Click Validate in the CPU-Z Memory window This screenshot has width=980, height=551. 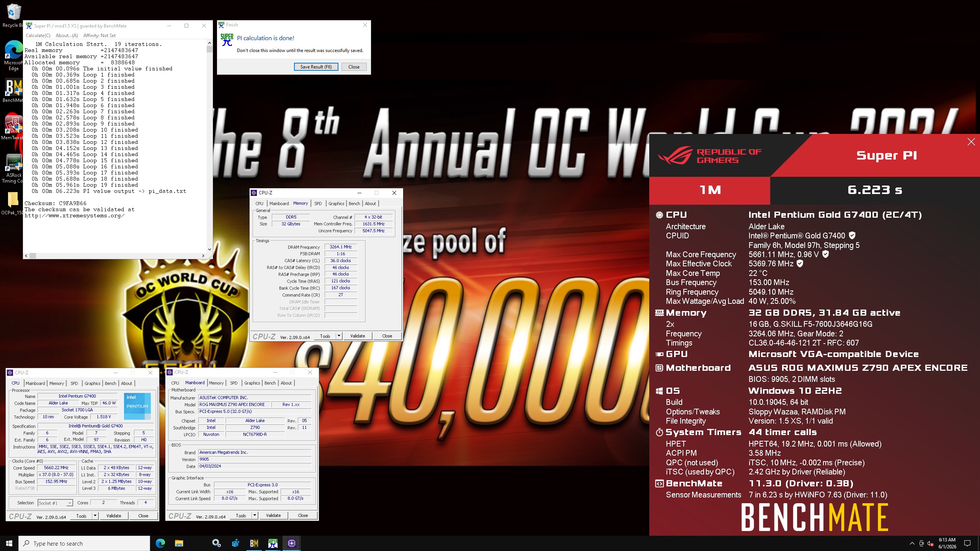pyautogui.click(x=358, y=336)
